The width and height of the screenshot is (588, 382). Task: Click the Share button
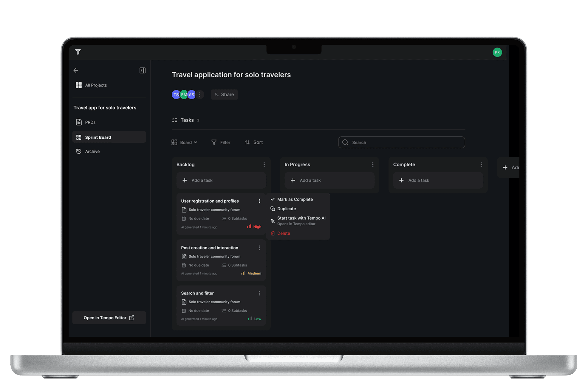pos(224,94)
